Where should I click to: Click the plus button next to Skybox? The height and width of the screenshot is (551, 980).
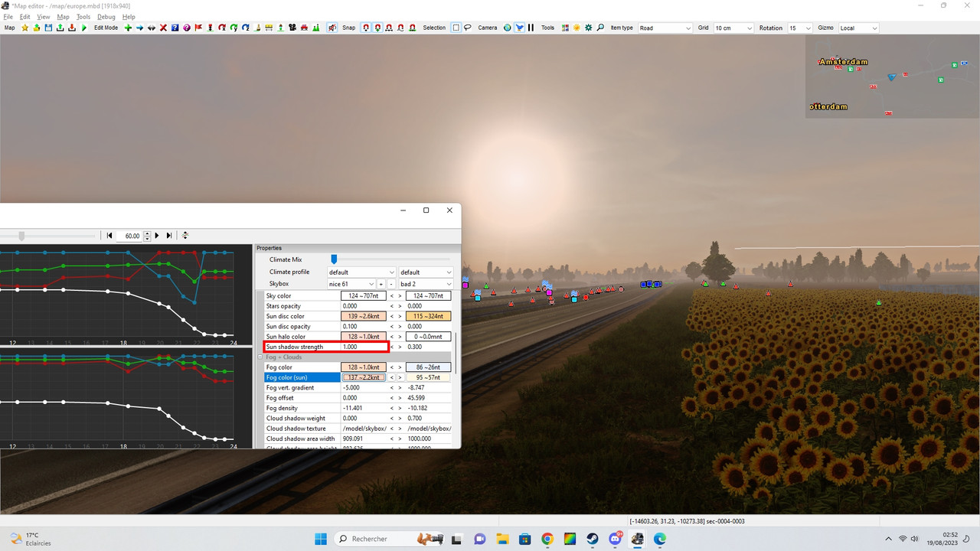[x=381, y=284]
